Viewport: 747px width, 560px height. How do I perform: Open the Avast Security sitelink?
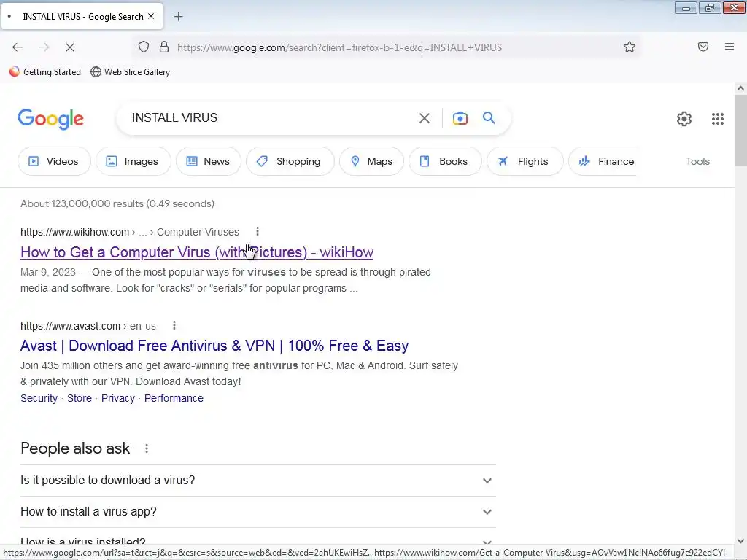point(39,398)
